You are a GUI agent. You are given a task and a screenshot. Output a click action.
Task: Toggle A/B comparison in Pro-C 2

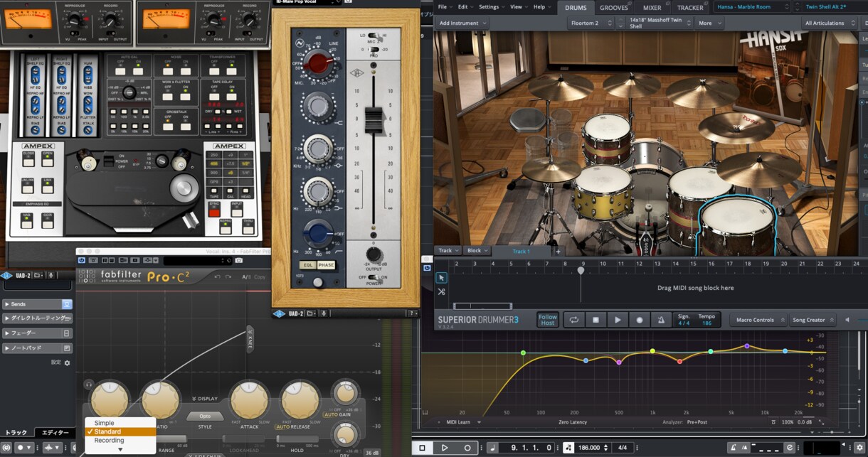(246, 276)
